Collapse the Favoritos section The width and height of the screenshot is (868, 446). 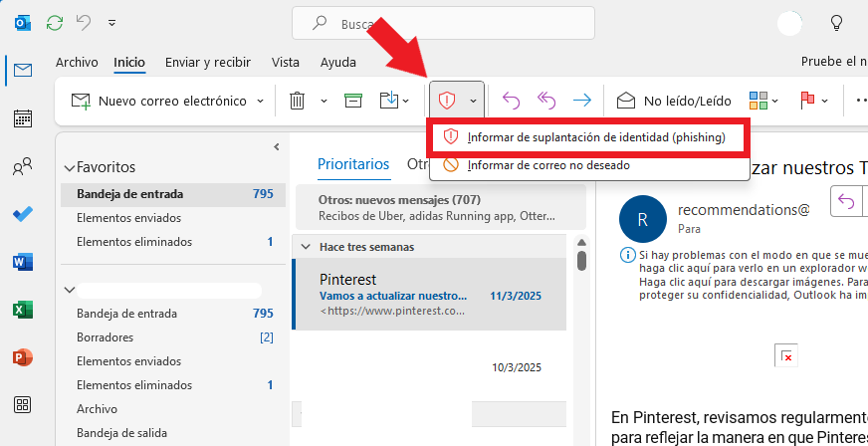point(70,167)
